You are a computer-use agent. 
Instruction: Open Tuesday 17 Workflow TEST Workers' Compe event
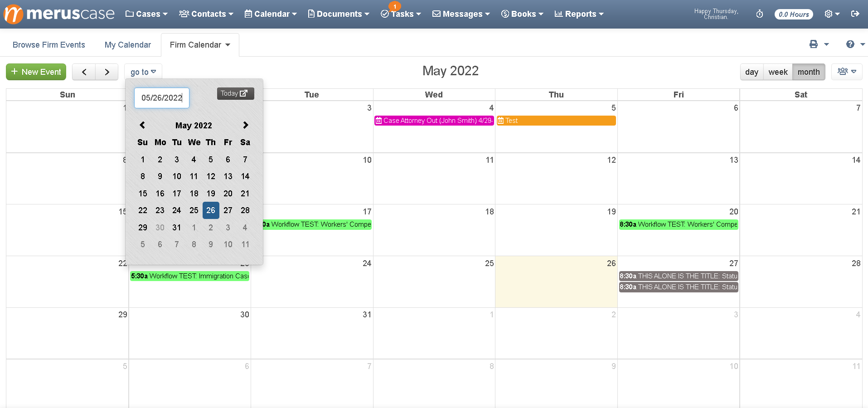[317, 224]
